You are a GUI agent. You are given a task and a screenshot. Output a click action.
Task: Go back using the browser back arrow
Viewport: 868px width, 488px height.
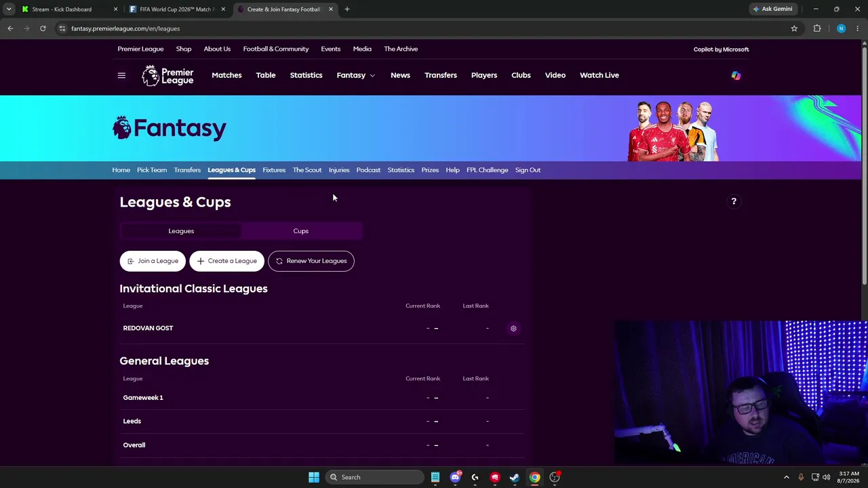[x=10, y=28]
